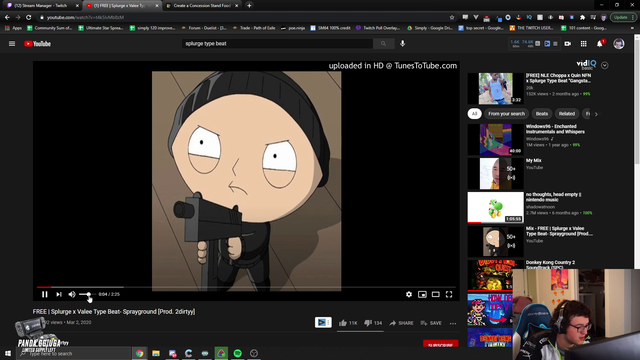This screenshot has height=360, width=640.
Task: Select the From your search chip
Action: (506, 114)
